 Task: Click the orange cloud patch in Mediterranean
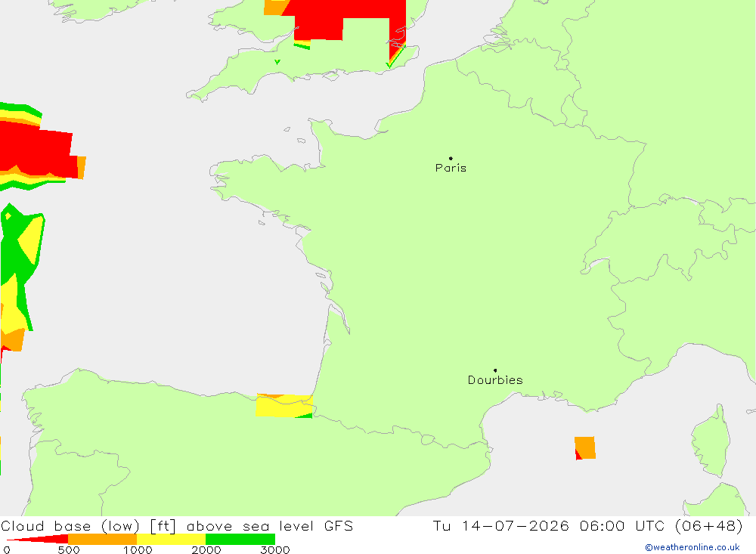(x=585, y=448)
